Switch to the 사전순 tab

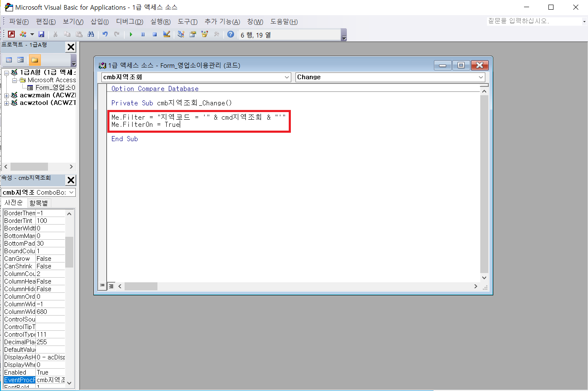14,203
